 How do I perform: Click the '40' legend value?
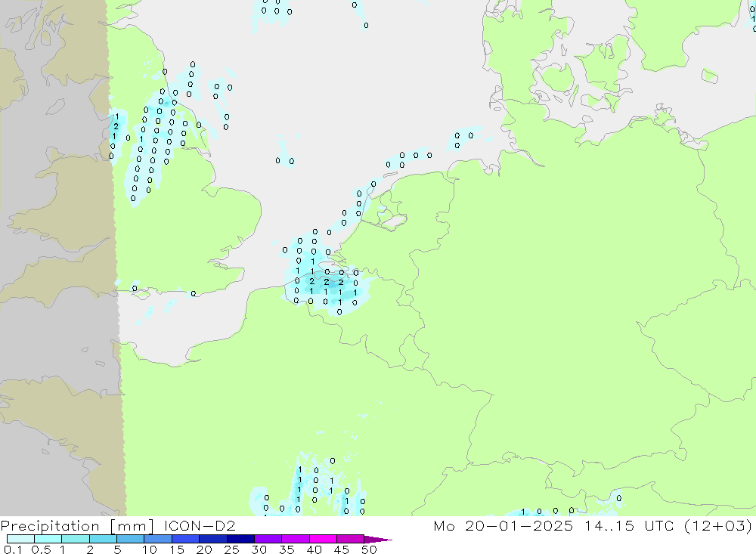click(314, 549)
